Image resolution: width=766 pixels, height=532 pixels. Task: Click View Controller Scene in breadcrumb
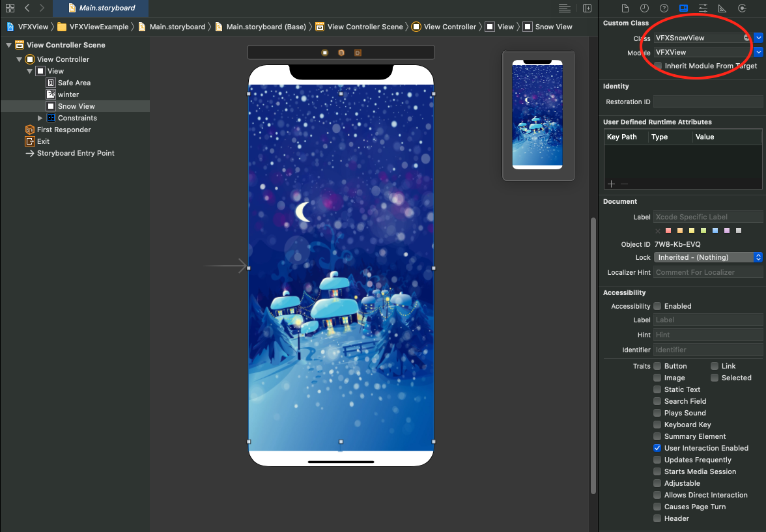tap(359, 27)
